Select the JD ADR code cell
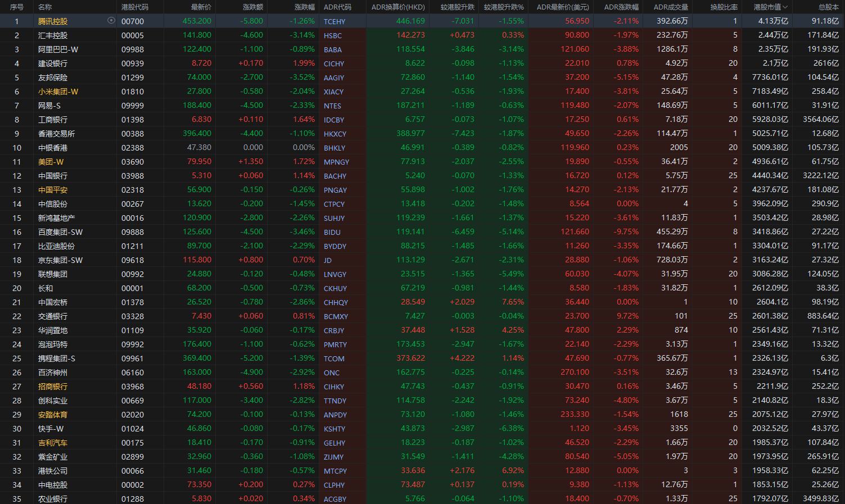 (x=328, y=260)
